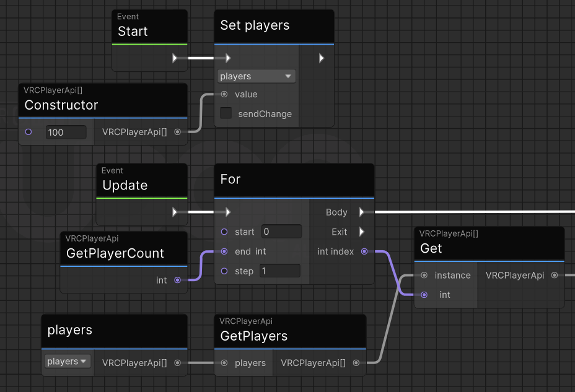Click the int index output port on For
Viewport: 575px width, 392px height.
365,251
